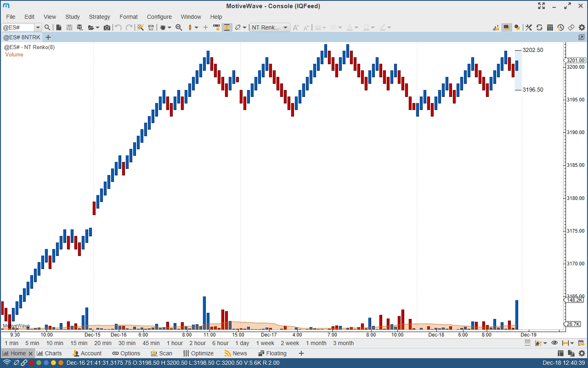Open the Study menu
The image size is (588, 368).
(73, 17)
